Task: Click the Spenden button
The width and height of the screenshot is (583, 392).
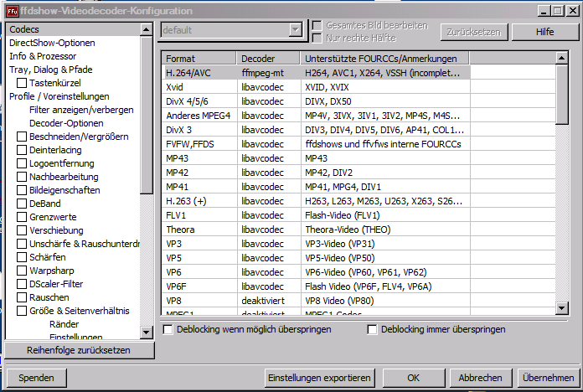Action: click(37, 378)
